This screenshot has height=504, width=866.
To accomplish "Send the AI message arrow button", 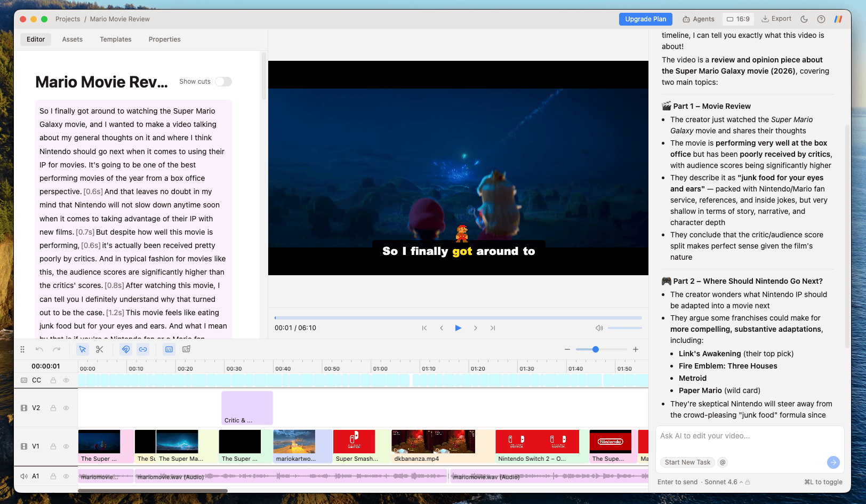I will 833,462.
